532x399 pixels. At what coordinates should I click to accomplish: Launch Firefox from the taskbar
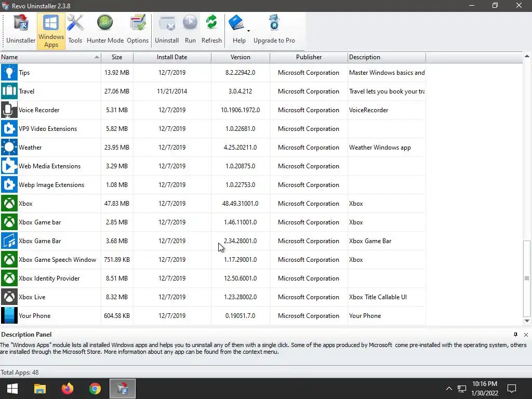(67, 389)
